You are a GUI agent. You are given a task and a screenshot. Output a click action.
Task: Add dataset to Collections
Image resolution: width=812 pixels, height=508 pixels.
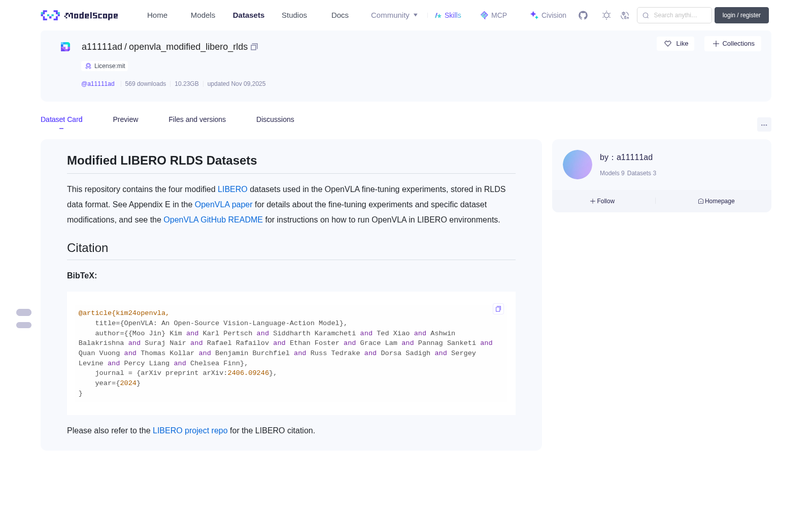coord(733,44)
